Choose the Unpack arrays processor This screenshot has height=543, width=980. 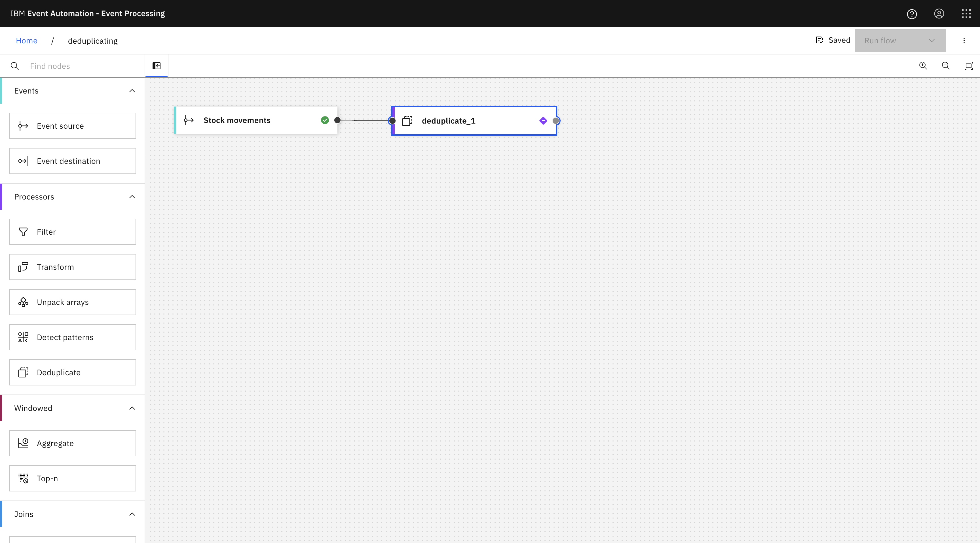[x=72, y=302]
